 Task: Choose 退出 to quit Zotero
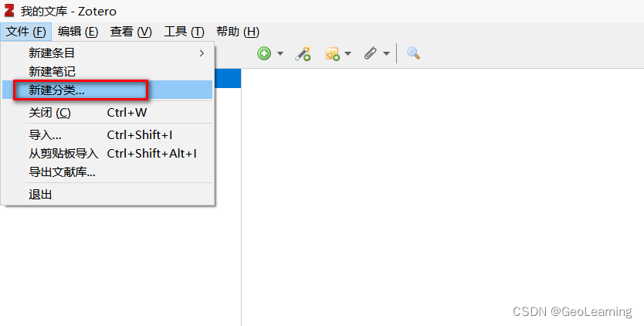[107, 194]
